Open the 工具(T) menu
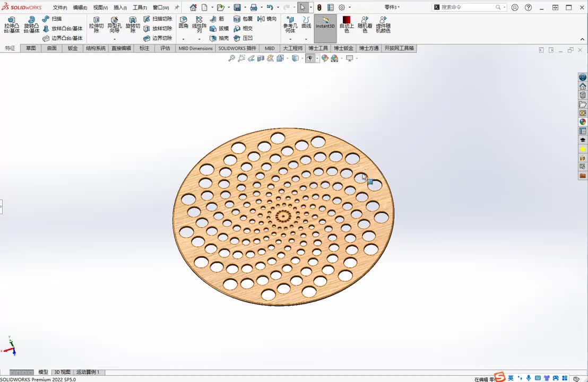This screenshot has width=588, height=382. pyautogui.click(x=140, y=7)
